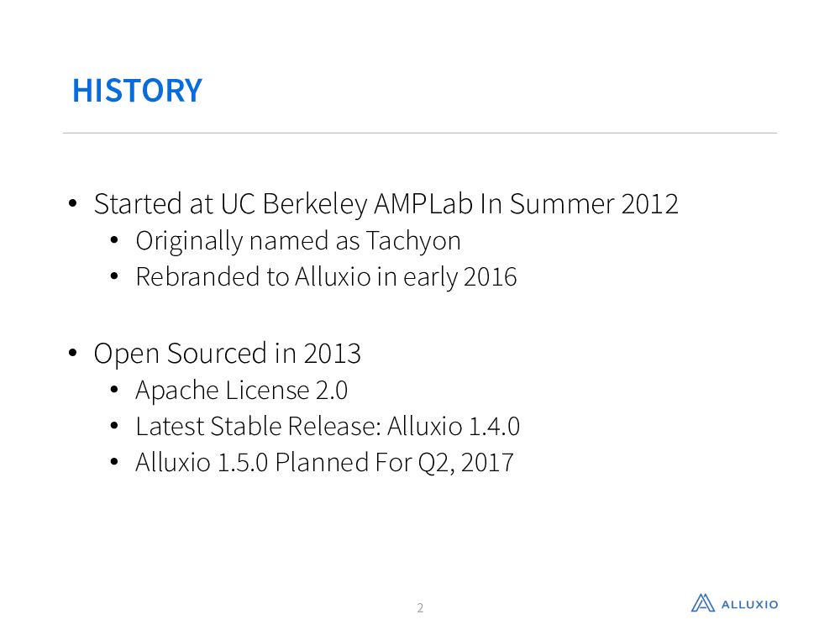The image size is (840, 630).
Task: Click the word 'Tachyon' in the slide
Action: pyautogui.click(x=412, y=241)
